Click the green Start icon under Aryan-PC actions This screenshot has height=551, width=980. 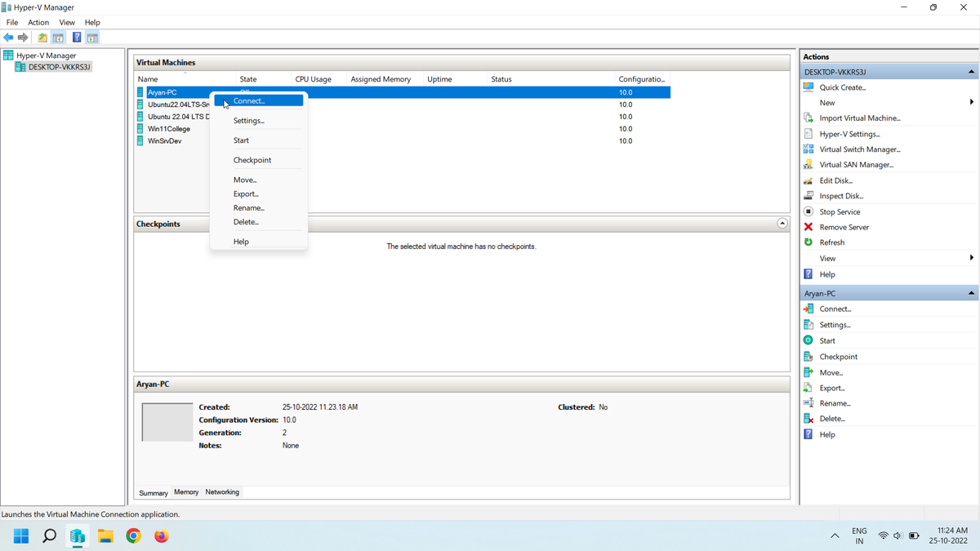pos(808,340)
